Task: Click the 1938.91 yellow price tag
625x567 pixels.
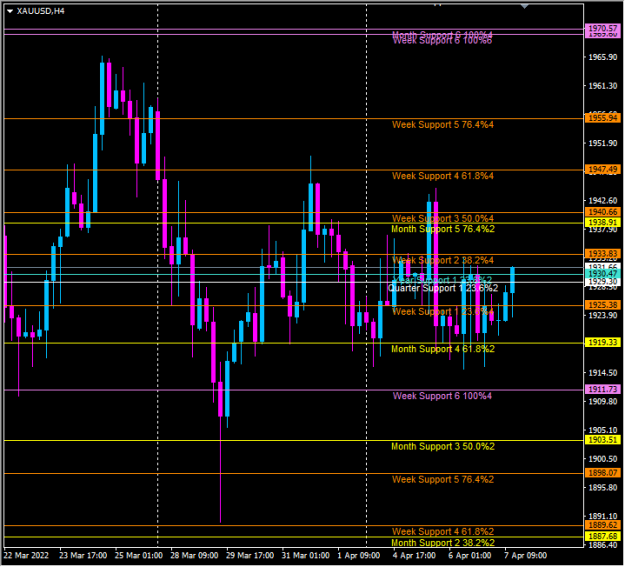Action: pos(603,222)
